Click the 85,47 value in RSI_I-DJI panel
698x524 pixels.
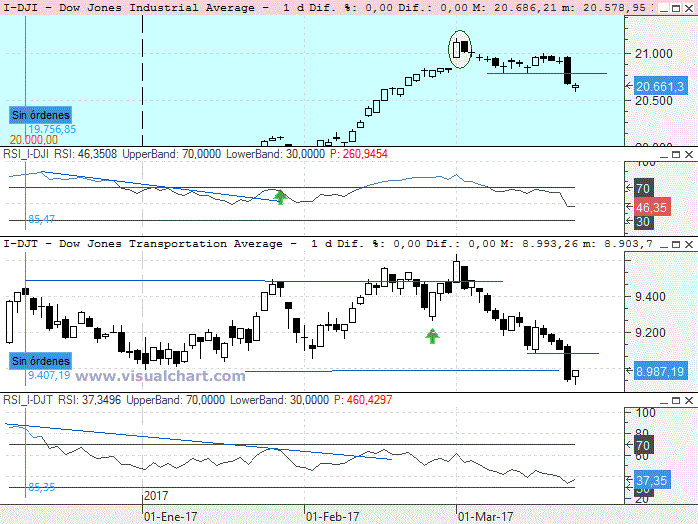[42, 219]
